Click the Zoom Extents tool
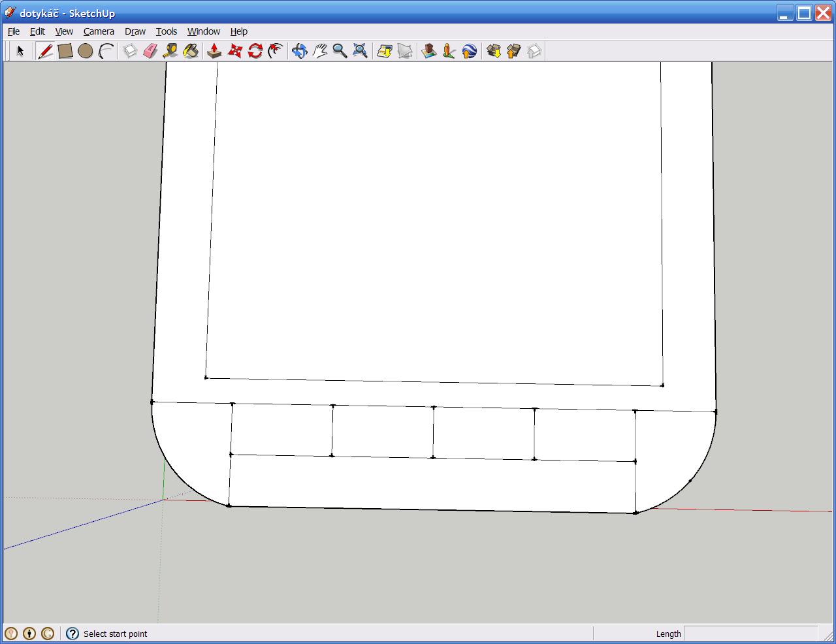This screenshot has width=836, height=644. click(x=360, y=51)
